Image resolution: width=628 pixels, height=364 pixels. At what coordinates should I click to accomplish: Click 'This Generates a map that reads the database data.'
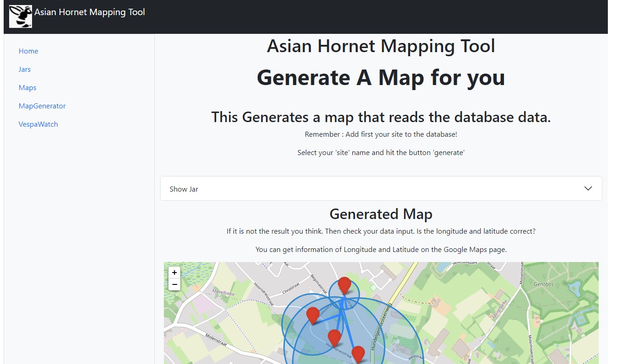[381, 117]
